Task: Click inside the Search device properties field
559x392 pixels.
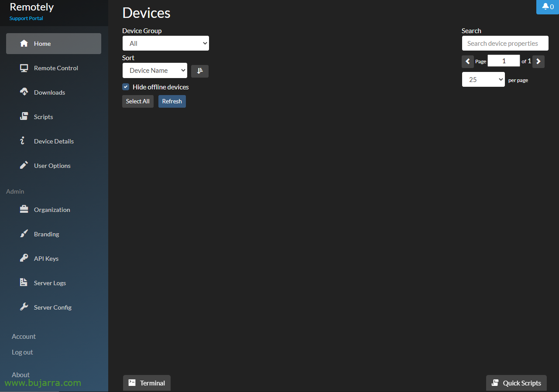Action: (505, 43)
